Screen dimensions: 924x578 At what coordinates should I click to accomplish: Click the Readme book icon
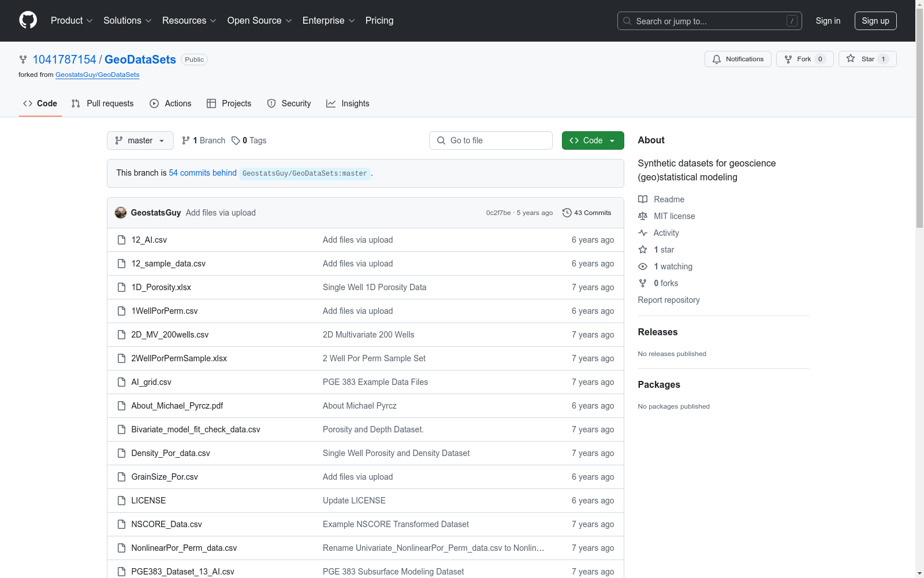tap(643, 199)
